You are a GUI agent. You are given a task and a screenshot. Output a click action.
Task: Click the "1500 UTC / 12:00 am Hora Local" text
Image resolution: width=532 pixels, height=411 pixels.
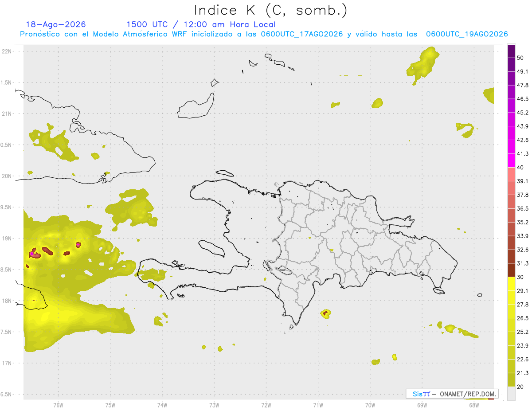click(x=201, y=24)
